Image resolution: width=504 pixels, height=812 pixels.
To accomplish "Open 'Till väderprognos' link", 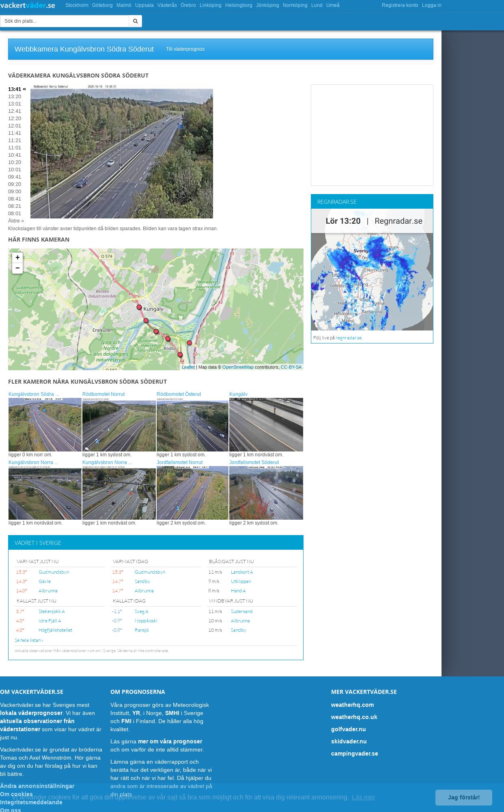I will click(x=185, y=49).
